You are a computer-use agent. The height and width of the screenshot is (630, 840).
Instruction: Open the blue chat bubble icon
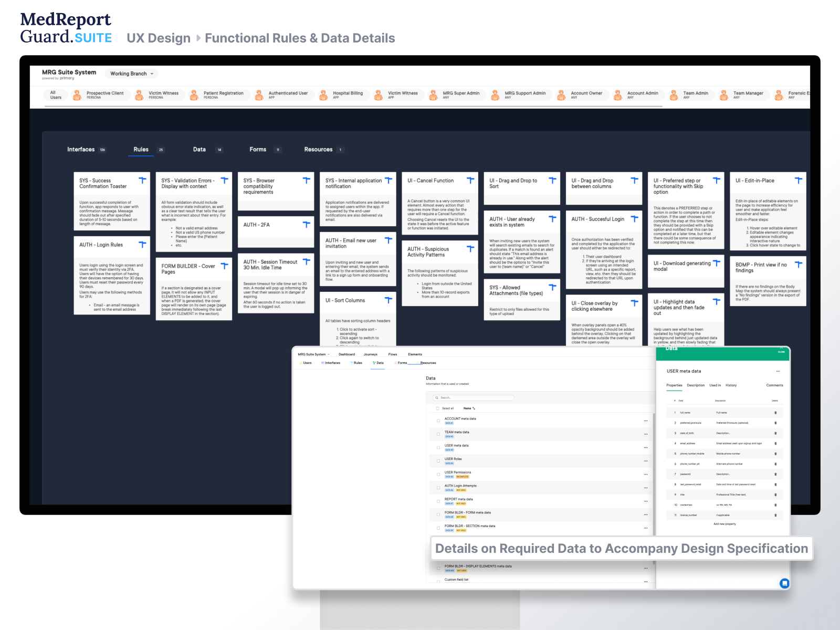784,583
